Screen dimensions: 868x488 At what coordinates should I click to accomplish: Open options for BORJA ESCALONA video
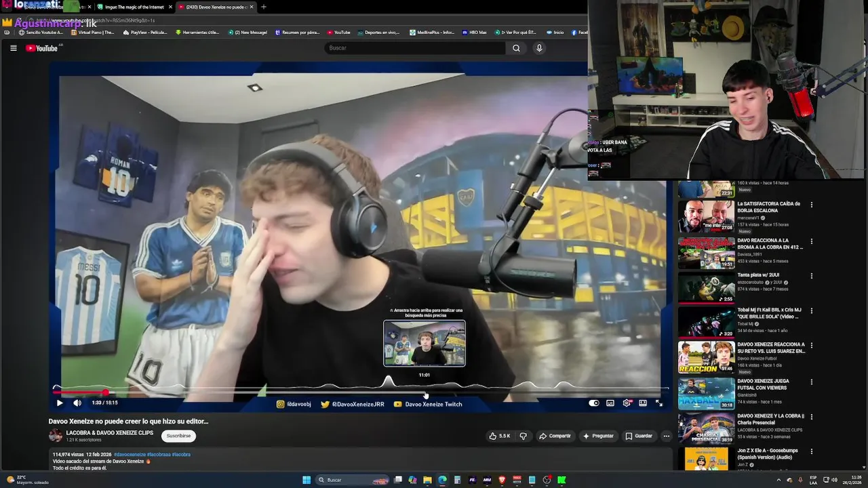click(x=811, y=205)
